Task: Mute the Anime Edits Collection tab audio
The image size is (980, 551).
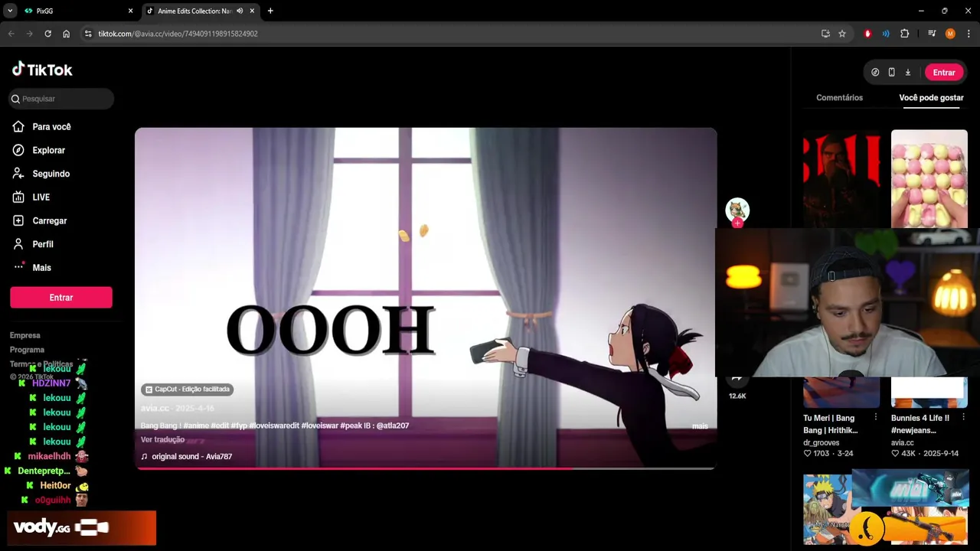Action: pyautogui.click(x=240, y=11)
